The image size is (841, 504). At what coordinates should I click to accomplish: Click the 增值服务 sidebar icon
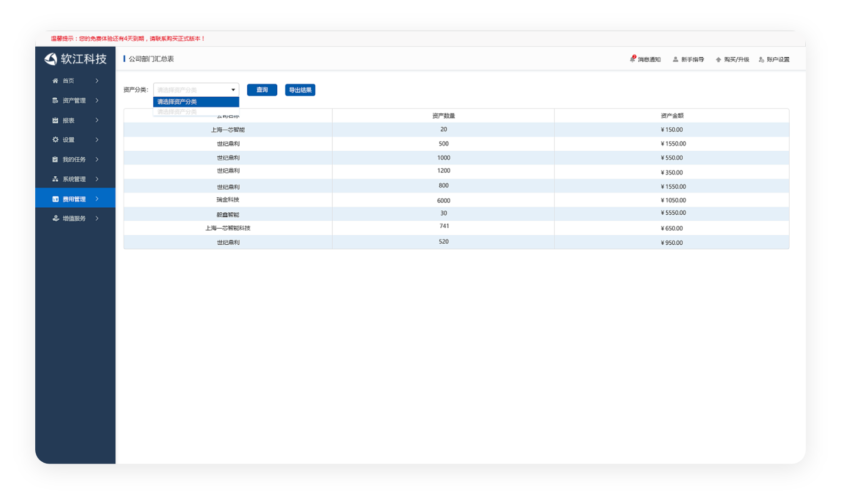tap(55, 218)
